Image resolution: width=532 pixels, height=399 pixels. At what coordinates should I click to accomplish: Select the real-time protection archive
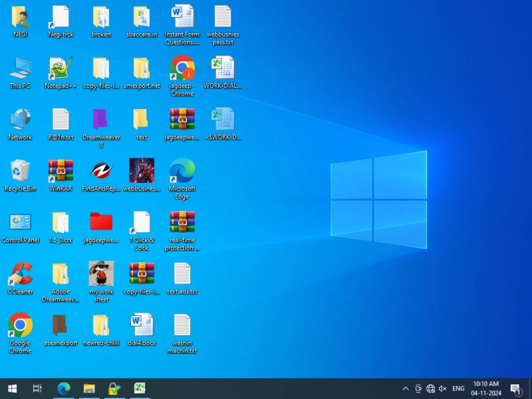[182, 223]
